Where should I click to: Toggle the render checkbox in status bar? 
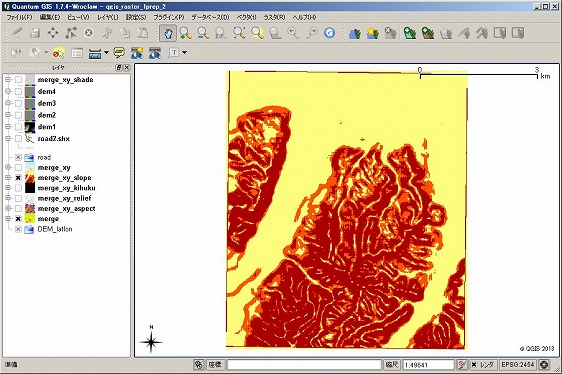[x=474, y=365]
